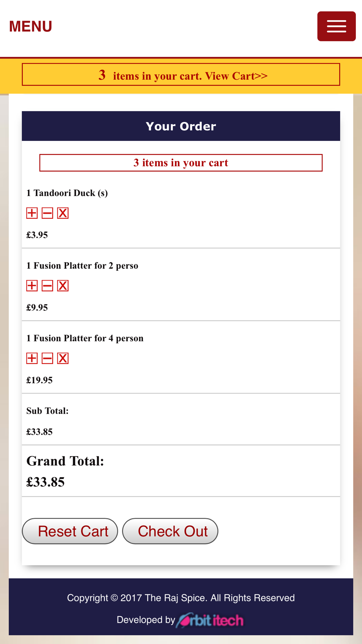This screenshot has width=362, height=644.
Task: Reduce Fusion Platter for 2 quantity
Action: point(47,286)
